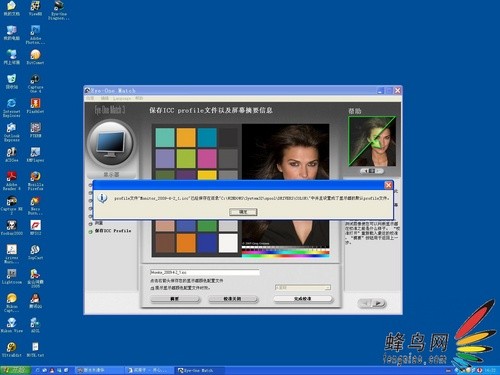Click the Finish Calibration button
This screenshot has height=375, width=500.
[x=303, y=299]
